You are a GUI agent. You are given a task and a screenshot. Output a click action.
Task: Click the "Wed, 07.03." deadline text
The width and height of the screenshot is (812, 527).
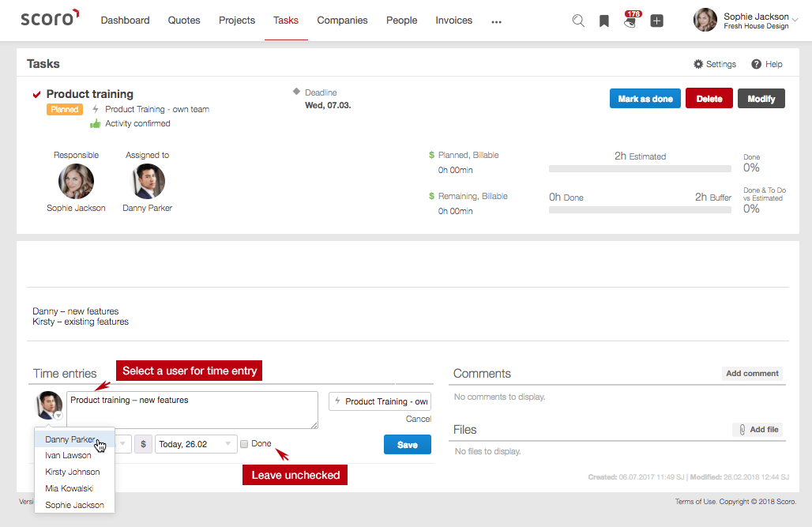point(328,105)
